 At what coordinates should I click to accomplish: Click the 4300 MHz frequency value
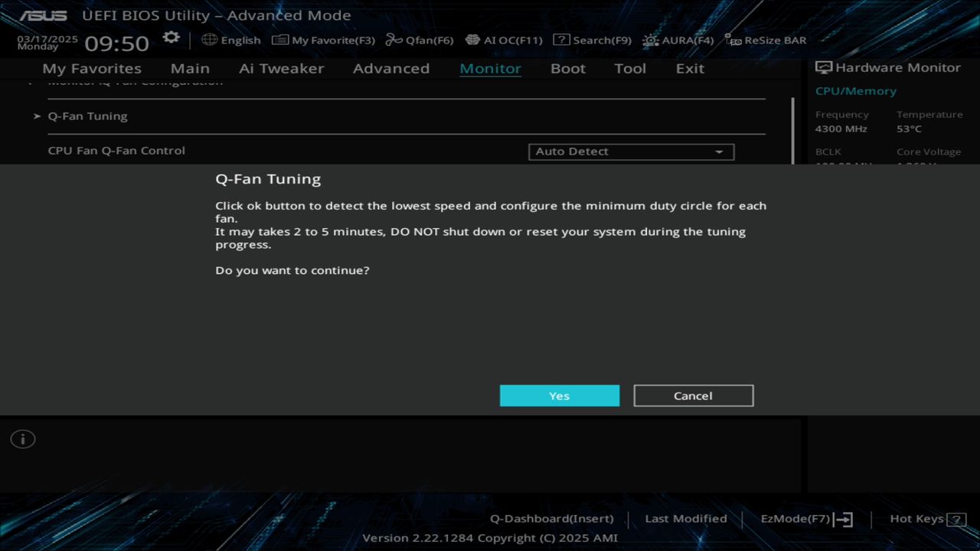point(841,129)
